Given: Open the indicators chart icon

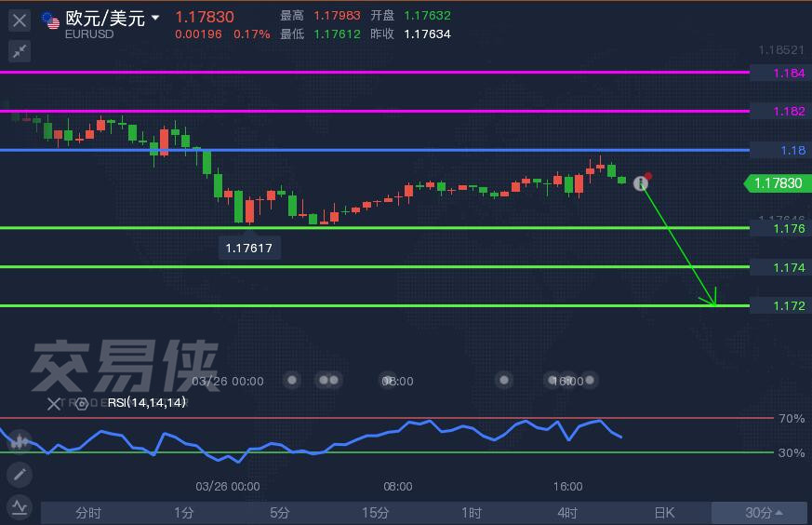Looking at the screenshot, I should (x=20, y=507).
